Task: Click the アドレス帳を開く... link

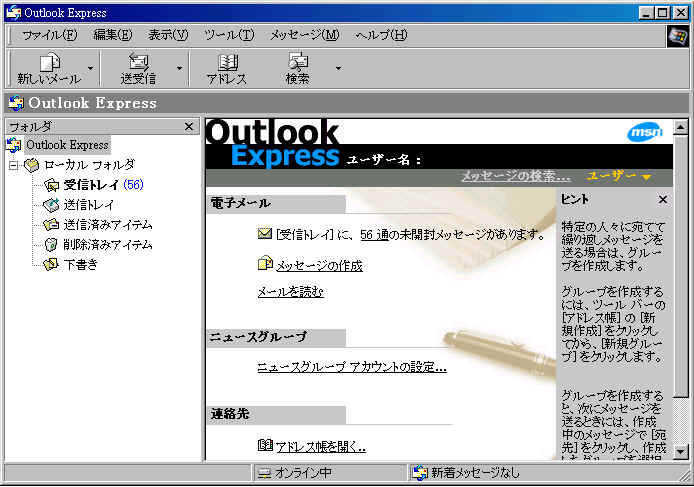Action: point(320,447)
